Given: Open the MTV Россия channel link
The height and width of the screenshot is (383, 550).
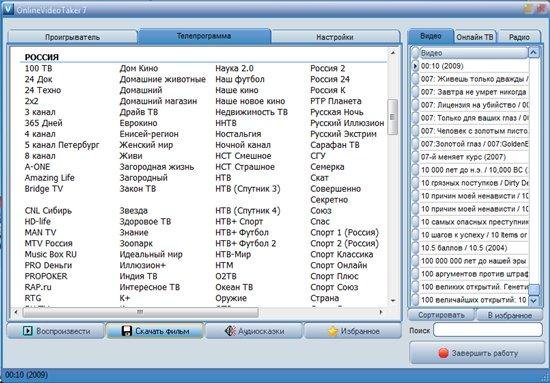Looking at the screenshot, I should click(48, 243).
